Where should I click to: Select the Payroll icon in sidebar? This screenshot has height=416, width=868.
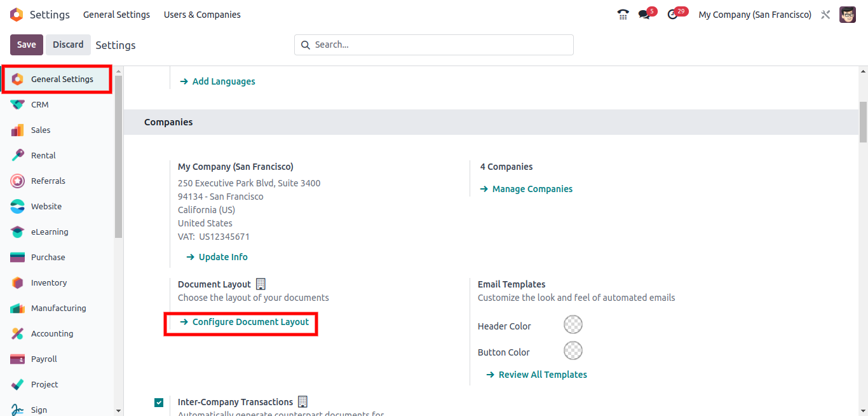coord(18,359)
